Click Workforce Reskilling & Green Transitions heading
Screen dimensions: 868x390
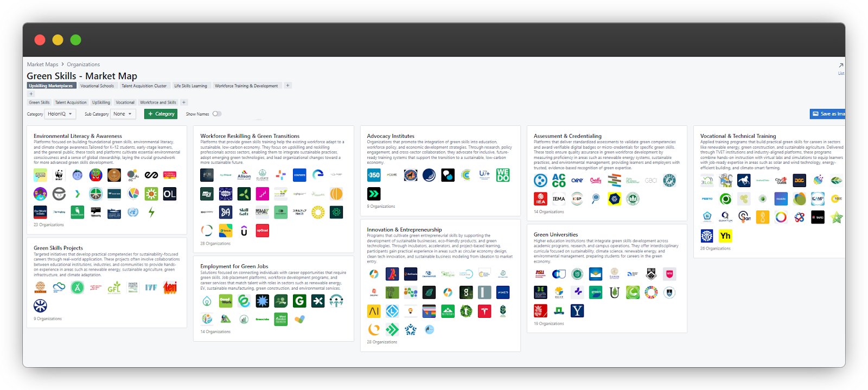pos(250,136)
